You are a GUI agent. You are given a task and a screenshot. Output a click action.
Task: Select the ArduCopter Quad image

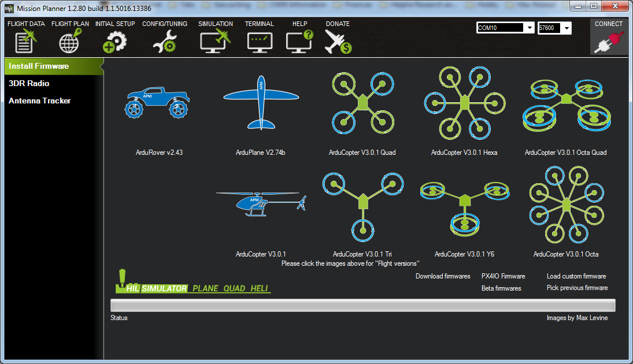tap(363, 103)
